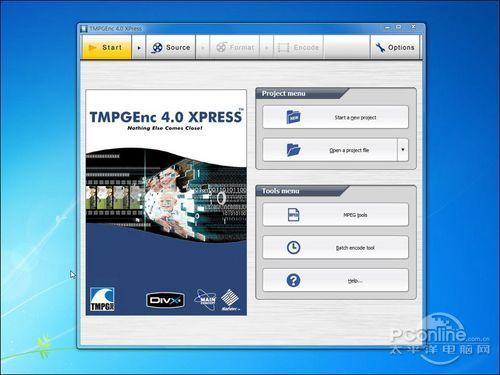
Task: Click the clock icon for batch encode
Action: (x=293, y=247)
